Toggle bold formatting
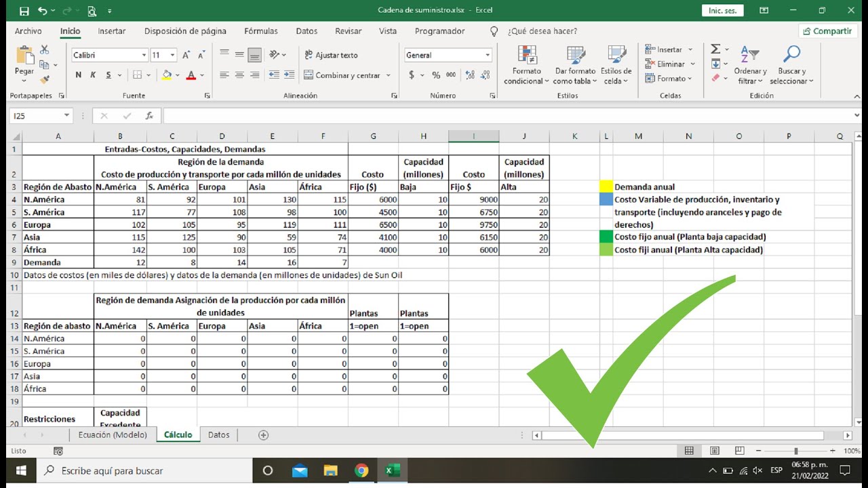The width and height of the screenshot is (868, 488). tap(79, 75)
